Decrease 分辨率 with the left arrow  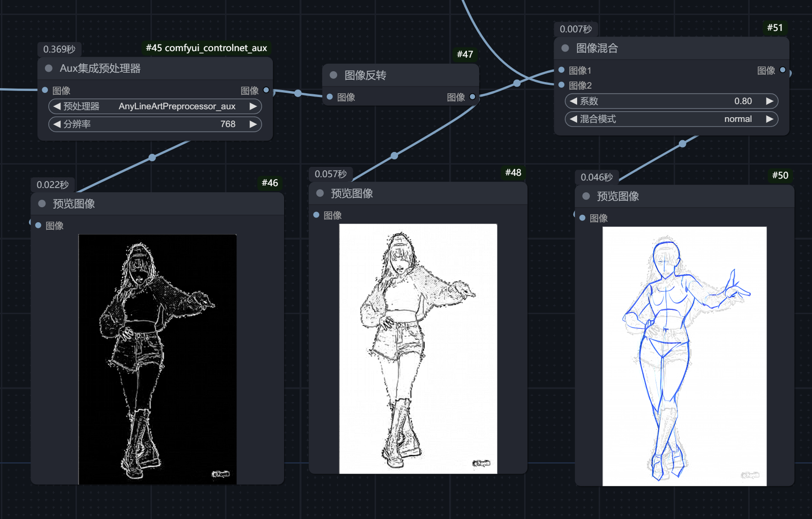coord(57,124)
